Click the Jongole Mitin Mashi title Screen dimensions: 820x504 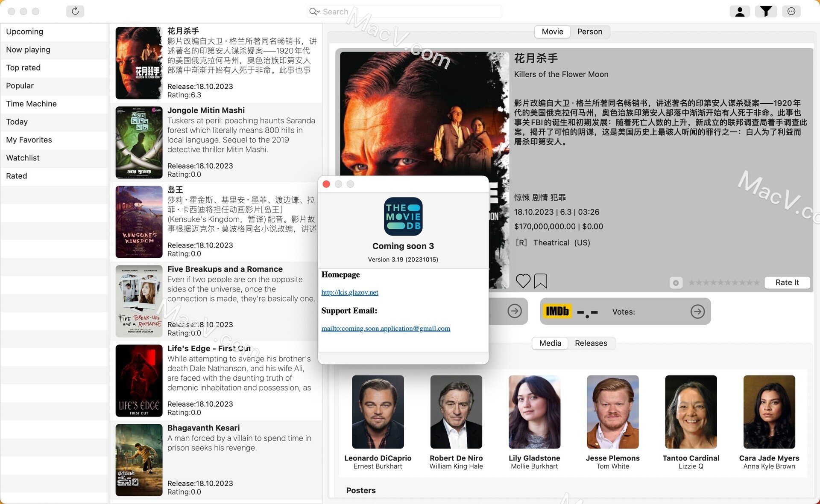point(206,110)
